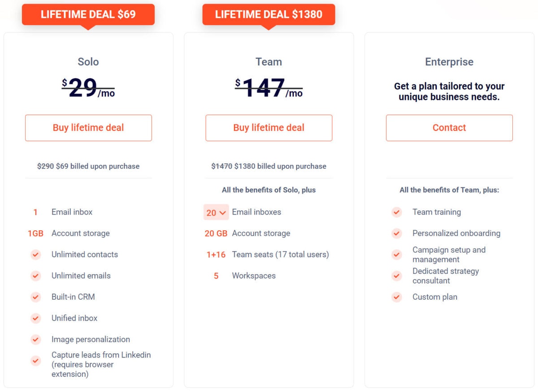Select the Solo plan heading

[88, 62]
